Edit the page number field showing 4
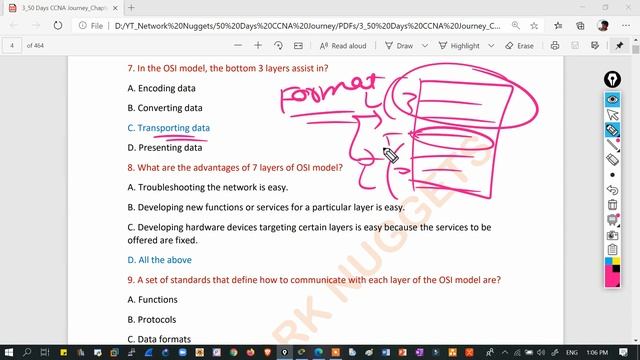The width and height of the screenshot is (640, 360). click(x=12, y=46)
